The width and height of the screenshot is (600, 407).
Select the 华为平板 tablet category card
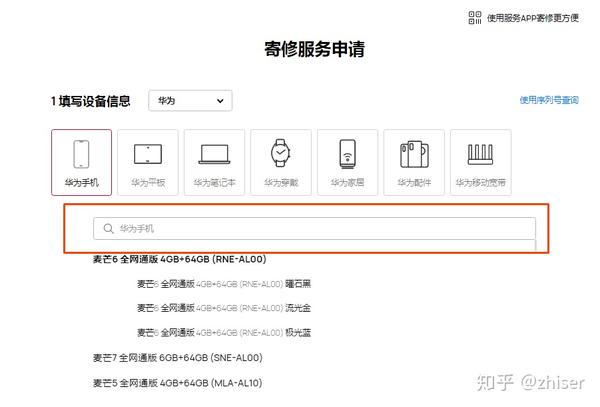148,162
